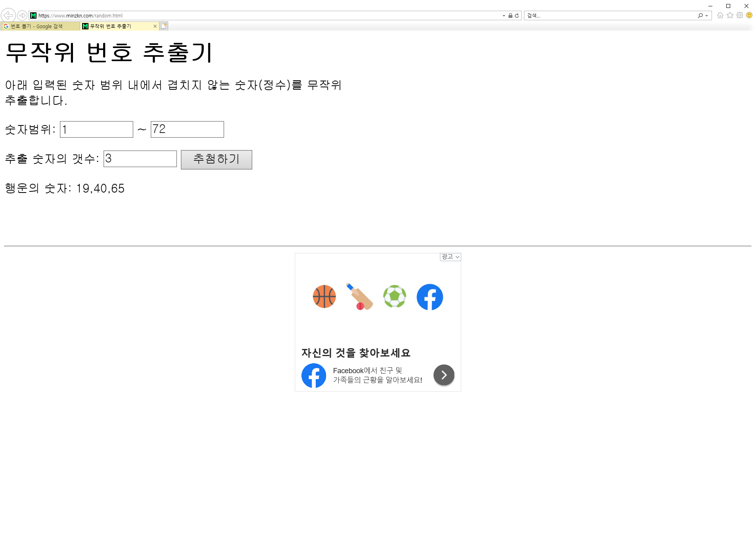
Task: Click the 추출 숫자의 갯수 count field
Action: pyautogui.click(x=140, y=159)
